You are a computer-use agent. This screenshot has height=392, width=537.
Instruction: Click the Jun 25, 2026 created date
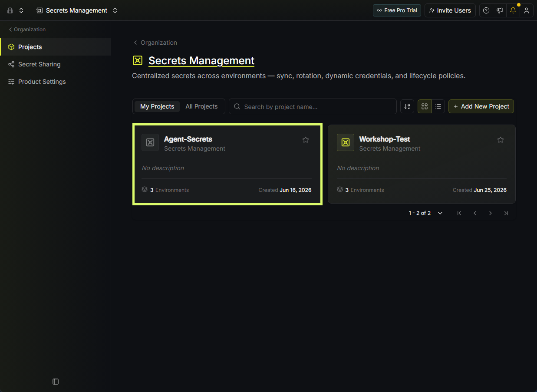point(490,190)
